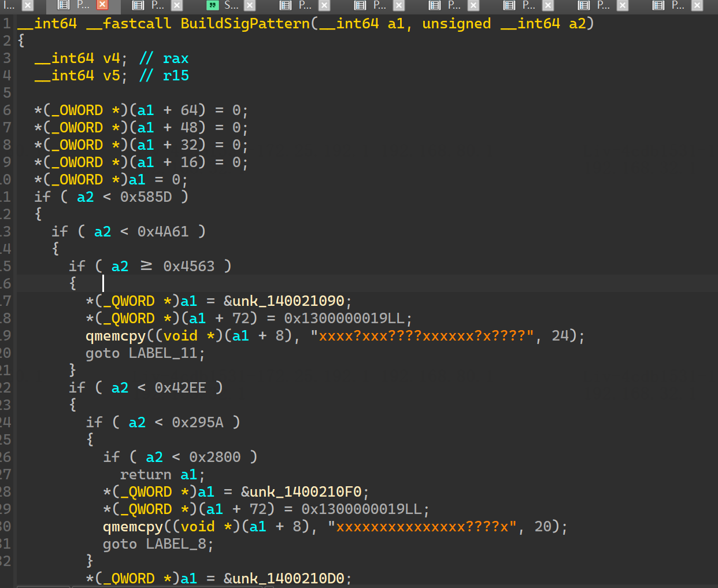This screenshot has width=718, height=588.
Task: Click the constant 0x2800
Action: (215, 457)
